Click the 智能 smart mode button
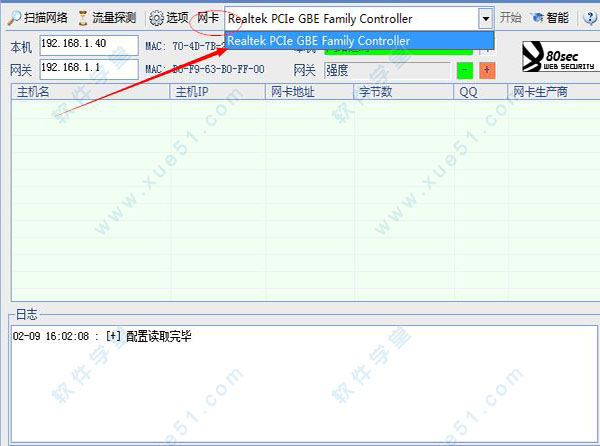Image resolution: width=600 pixels, height=446 pixels. (x=550, y=18)
